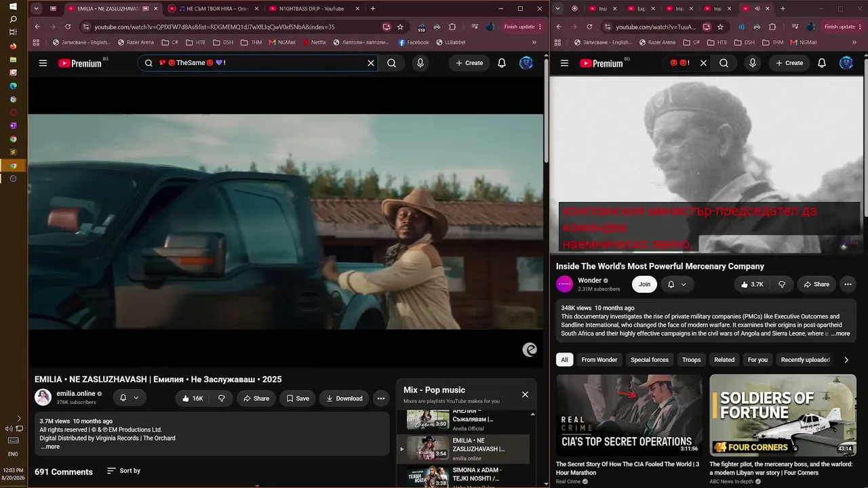Open more actions for the Mercenary video
Viewport: 868px width, 488px height.
tap(848, 284)
